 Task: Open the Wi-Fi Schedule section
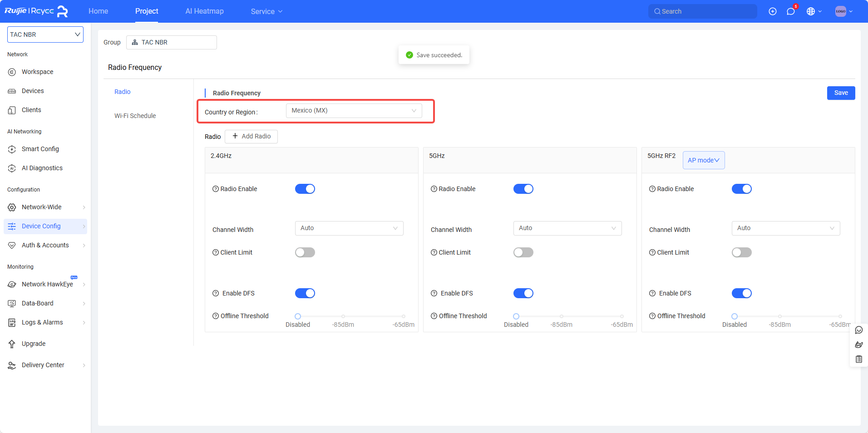pos(135,116)
